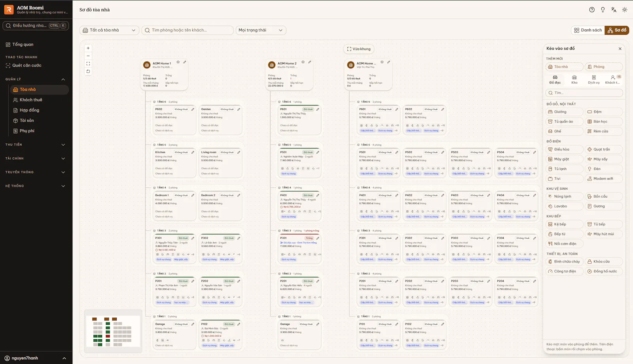Image resolution: width=633 pixels, height=364 pixels.
Task: Open the 'Mọi trạng thái' status filter
Action: click(x=261, y=30)
